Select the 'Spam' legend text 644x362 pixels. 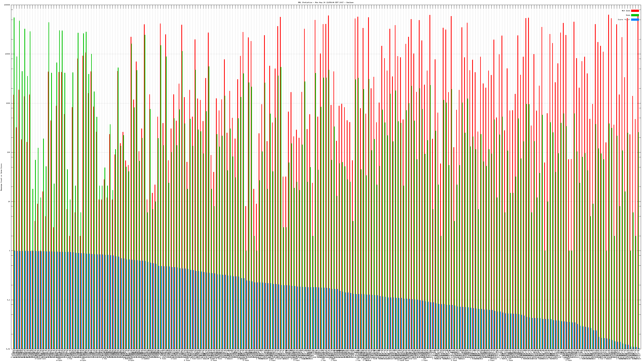coord(628,15)
